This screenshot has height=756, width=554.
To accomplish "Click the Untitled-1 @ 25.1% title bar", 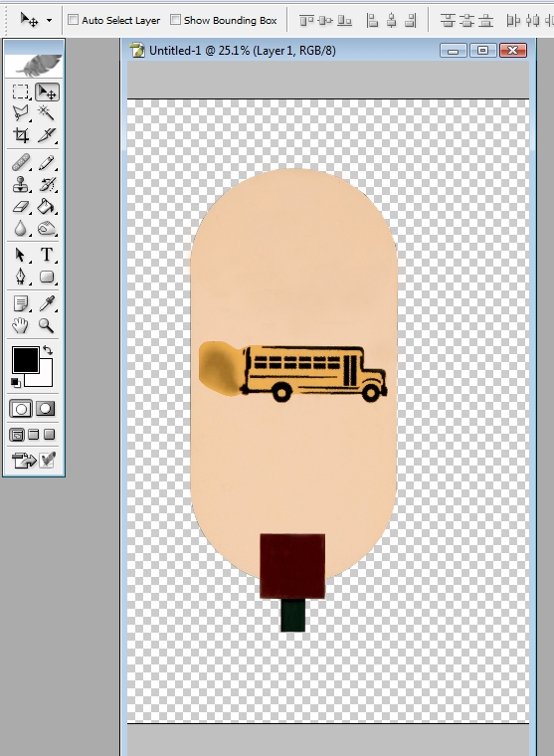I will [x=243, y=50].
